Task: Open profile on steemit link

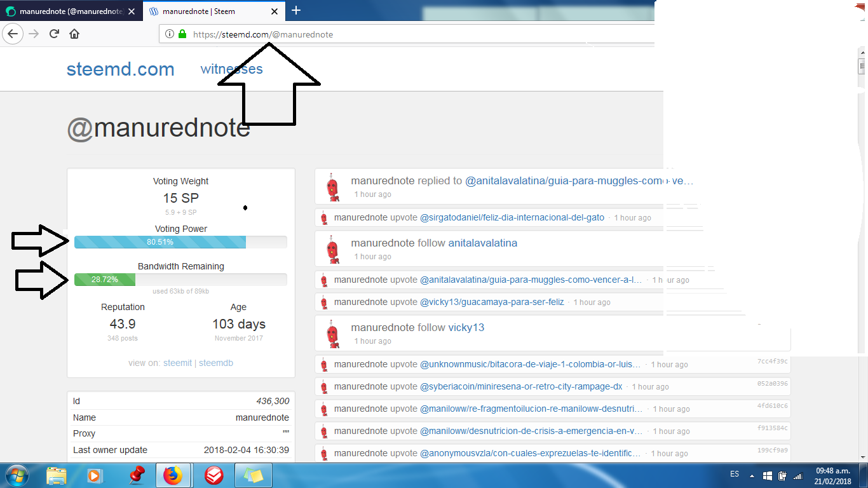Action: [x=177, y=363]
